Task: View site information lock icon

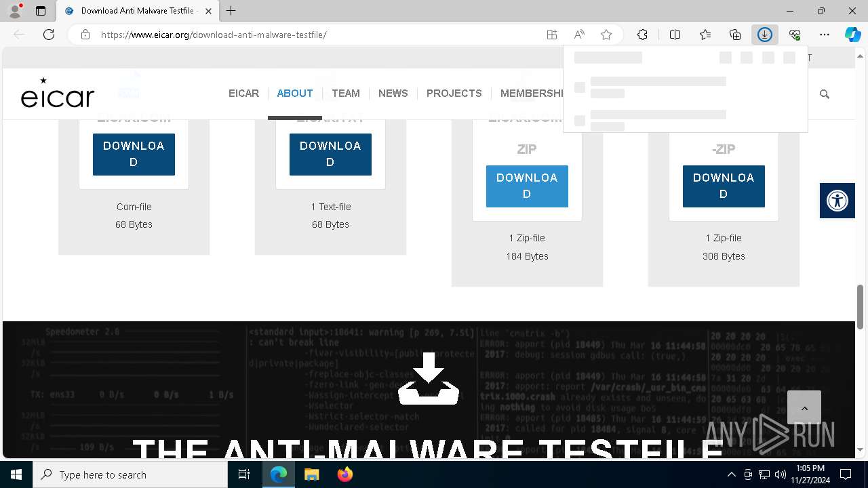Action: [85, 35]
